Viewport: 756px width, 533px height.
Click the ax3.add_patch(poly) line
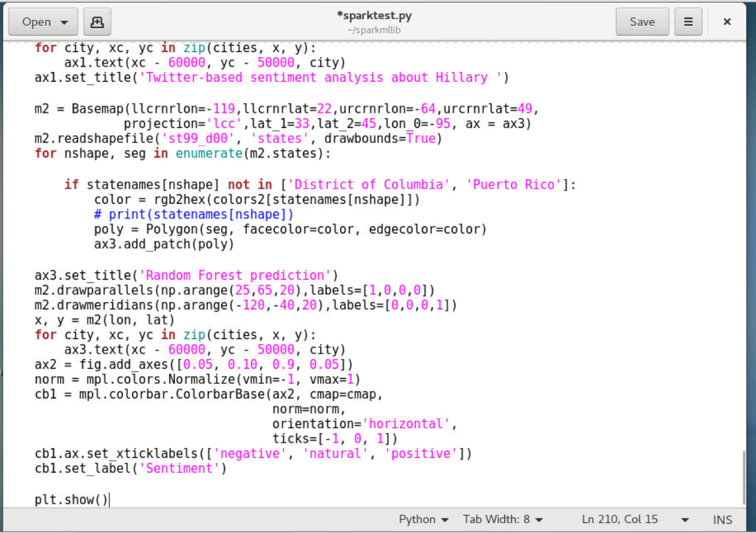164,244
